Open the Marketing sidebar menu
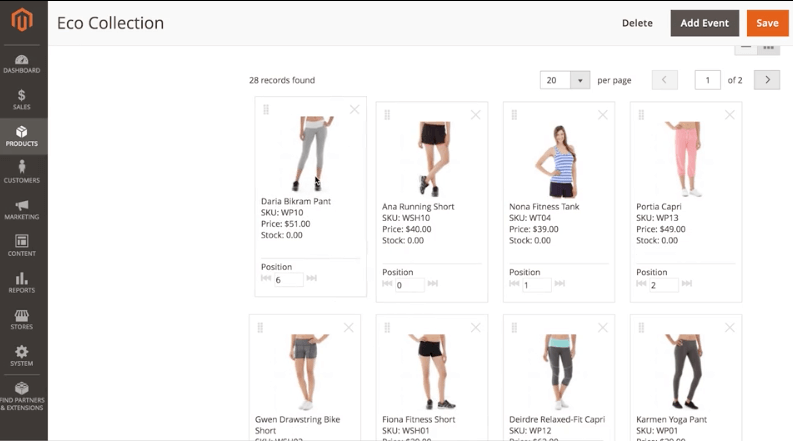The width and height of the screenshot is (793, 441). [x=22, y=209]
